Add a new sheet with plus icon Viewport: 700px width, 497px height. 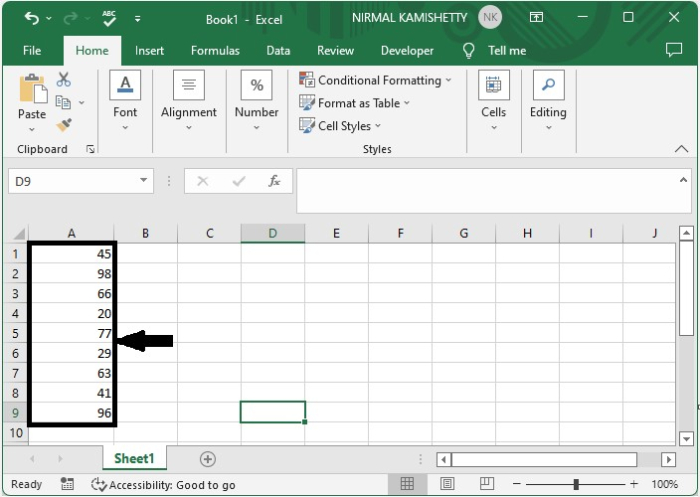[208, 459]
